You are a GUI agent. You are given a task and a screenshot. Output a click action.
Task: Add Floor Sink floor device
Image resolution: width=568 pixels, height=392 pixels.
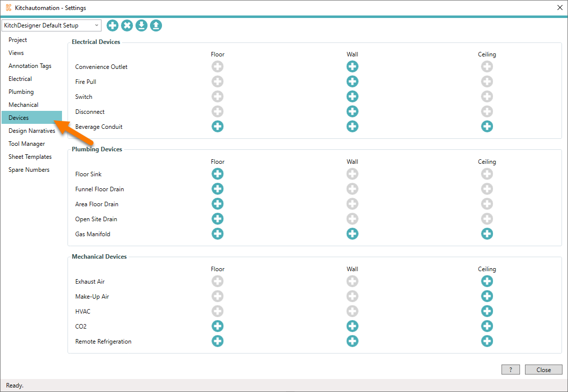click(217, 174)
